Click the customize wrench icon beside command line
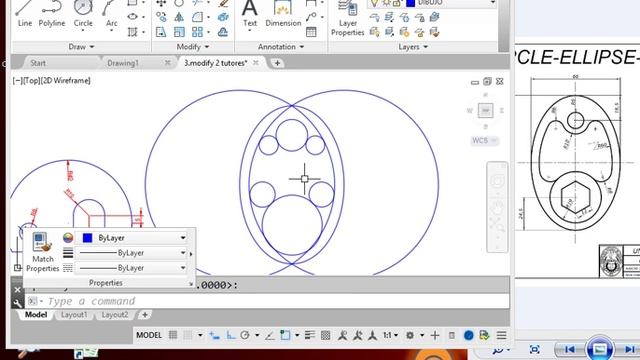This screenshot has height=360, width=640. [x=17, y=302]
